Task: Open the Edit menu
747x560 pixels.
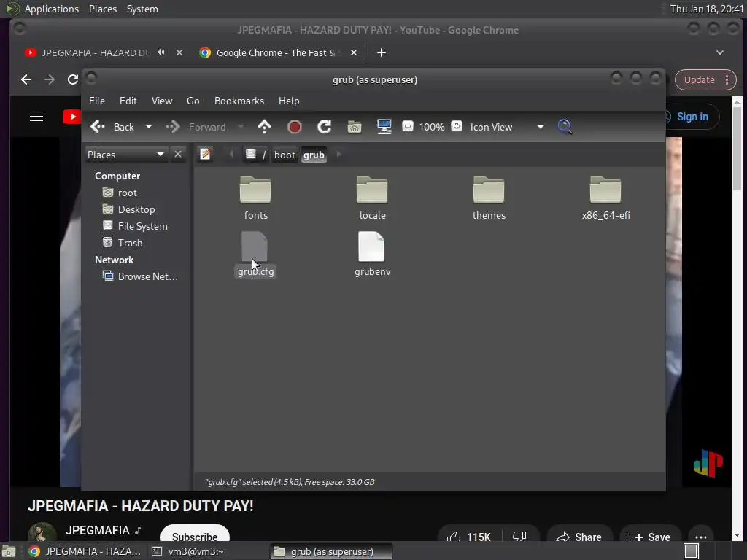Action: pyautogui.click(x=128, y=101)
